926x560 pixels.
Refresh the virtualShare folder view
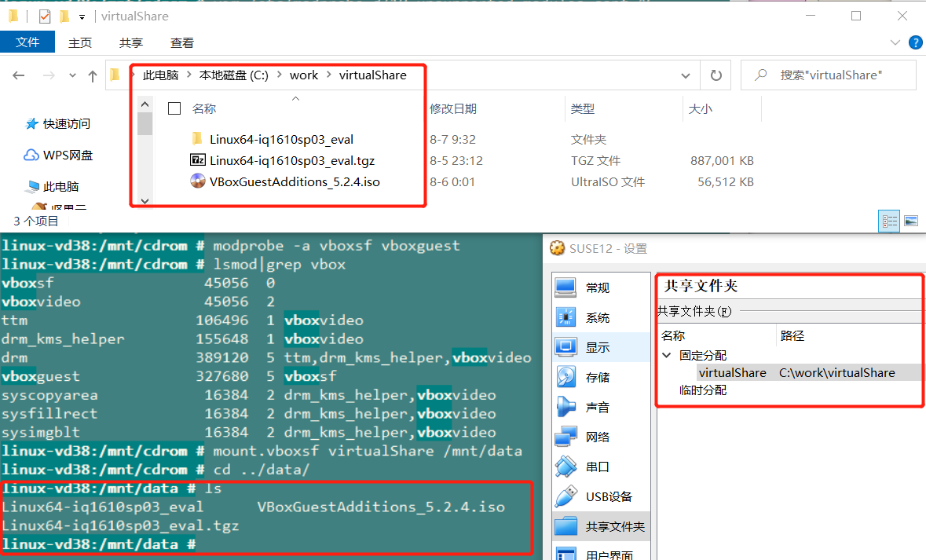716,75
